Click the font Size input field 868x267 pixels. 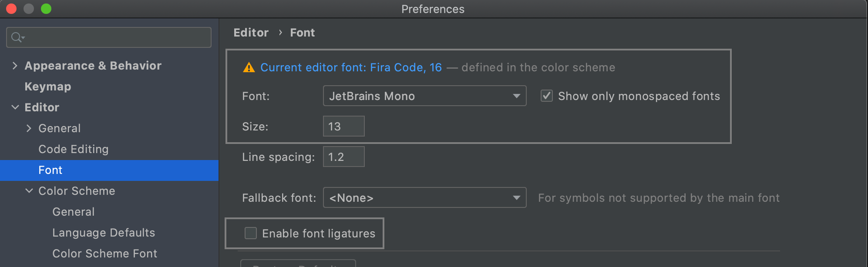tap(343, 126)
